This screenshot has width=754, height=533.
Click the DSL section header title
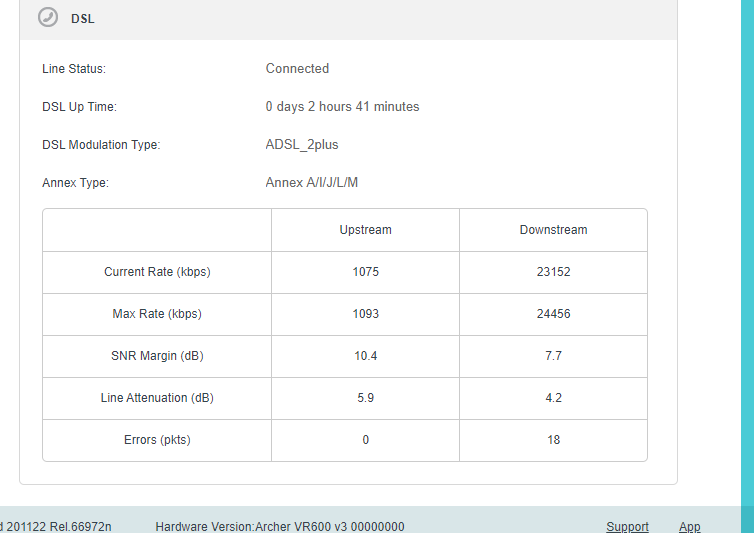83,19
